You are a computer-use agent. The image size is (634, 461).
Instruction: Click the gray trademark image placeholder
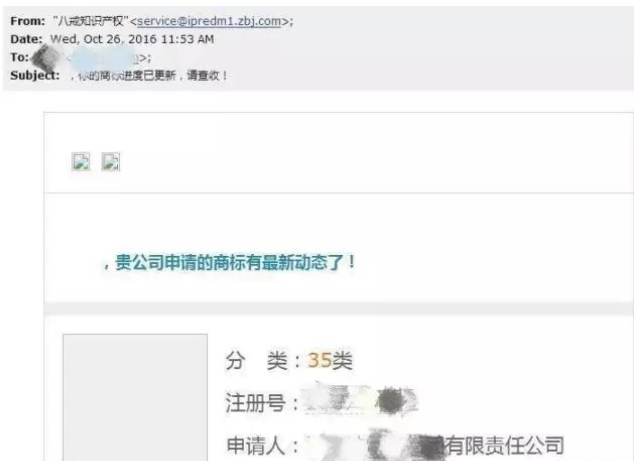(135, 397)
